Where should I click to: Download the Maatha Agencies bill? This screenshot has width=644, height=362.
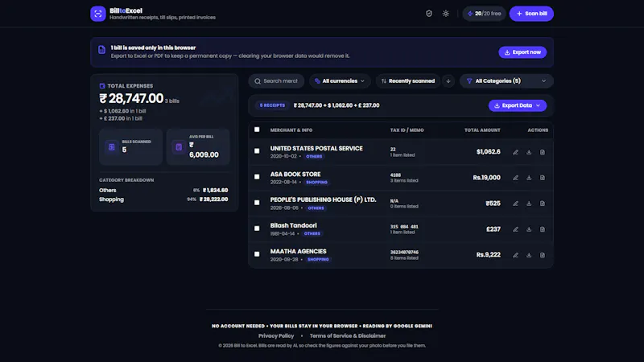pyautogui.click(x=529, y=255)
